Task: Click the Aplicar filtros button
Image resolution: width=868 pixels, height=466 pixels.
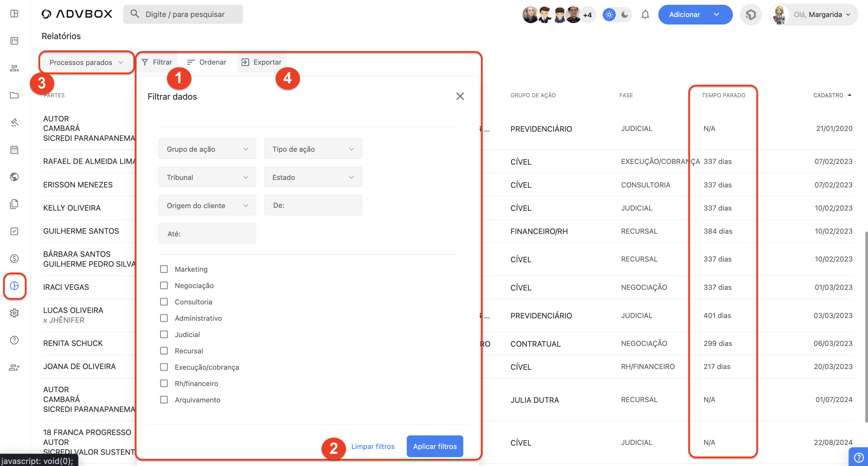Action: pyautogui.click(x=435, y=446)
